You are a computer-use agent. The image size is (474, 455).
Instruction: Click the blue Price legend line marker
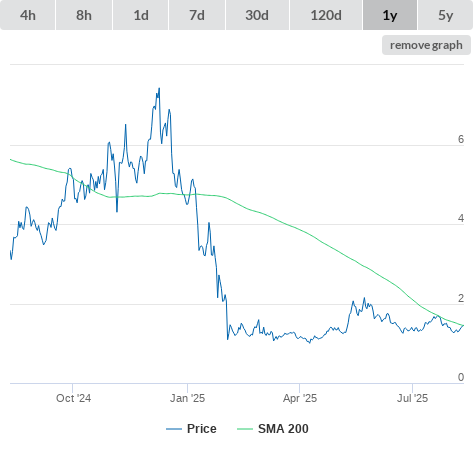coord(174,429)
